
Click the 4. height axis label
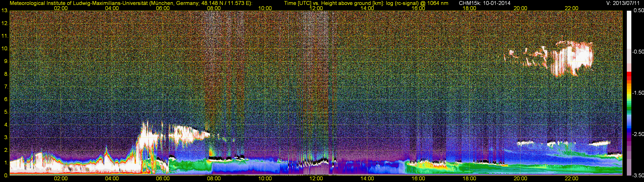click(x=6, y=125)
